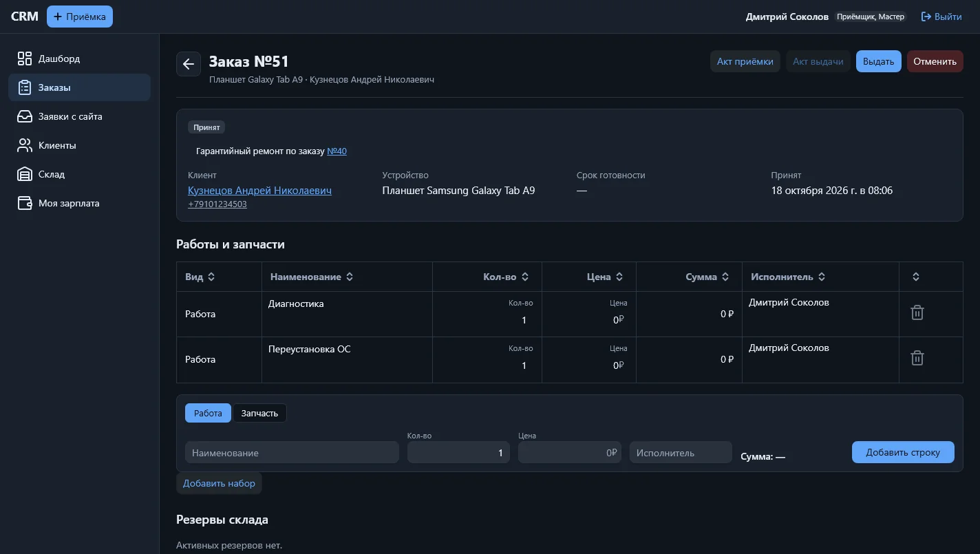Sort table by Сумма column
The height and width of the screenshot is (554, 980).
(707, 277)
